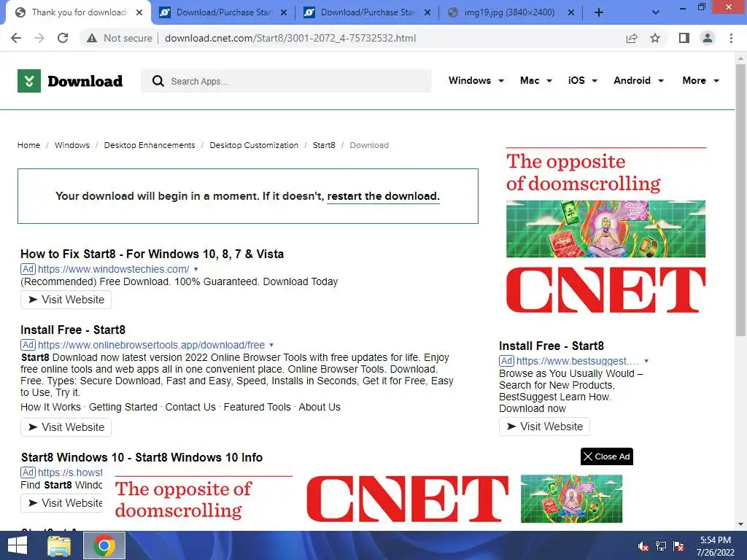Bookmark this page with star icon
The height and width of the screenshot is (560, 747).
click(x=655, y=38)
